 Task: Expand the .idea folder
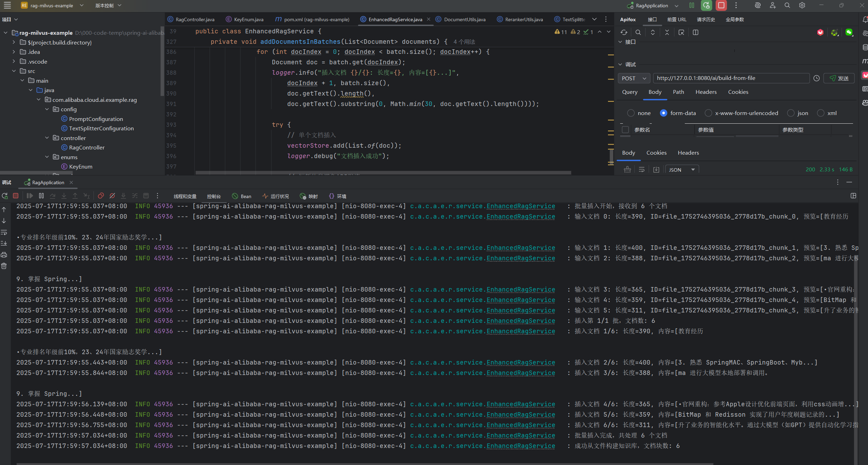(x=14, y=52)
